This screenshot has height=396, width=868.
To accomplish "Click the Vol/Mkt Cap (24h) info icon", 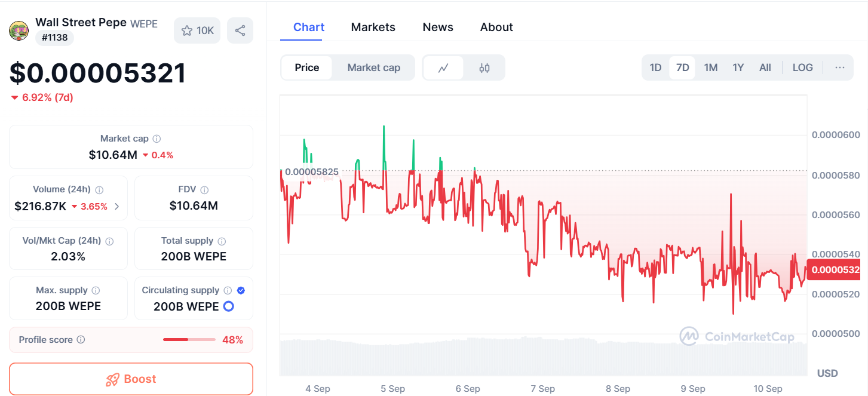I will [x=109, y=241].
